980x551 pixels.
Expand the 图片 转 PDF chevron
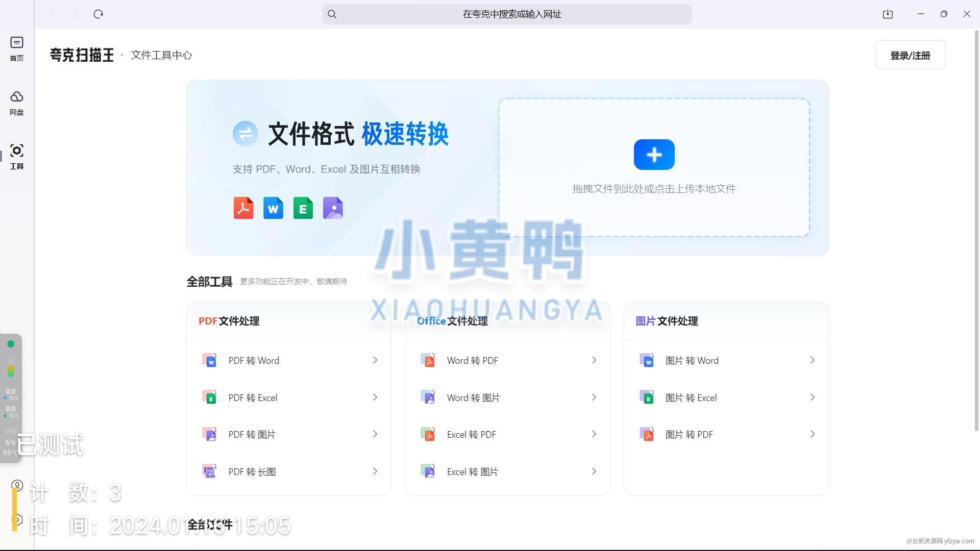point(813,434)
